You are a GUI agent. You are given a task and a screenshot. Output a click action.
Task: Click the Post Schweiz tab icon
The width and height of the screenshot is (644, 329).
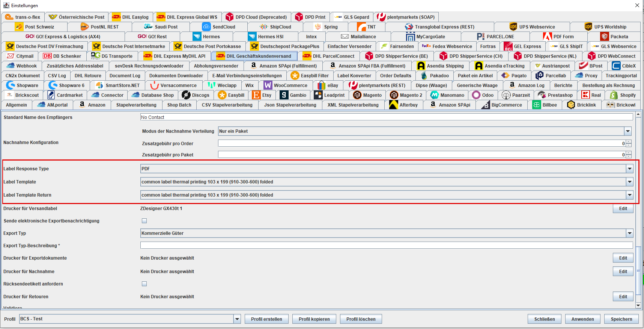pos(19,27)
